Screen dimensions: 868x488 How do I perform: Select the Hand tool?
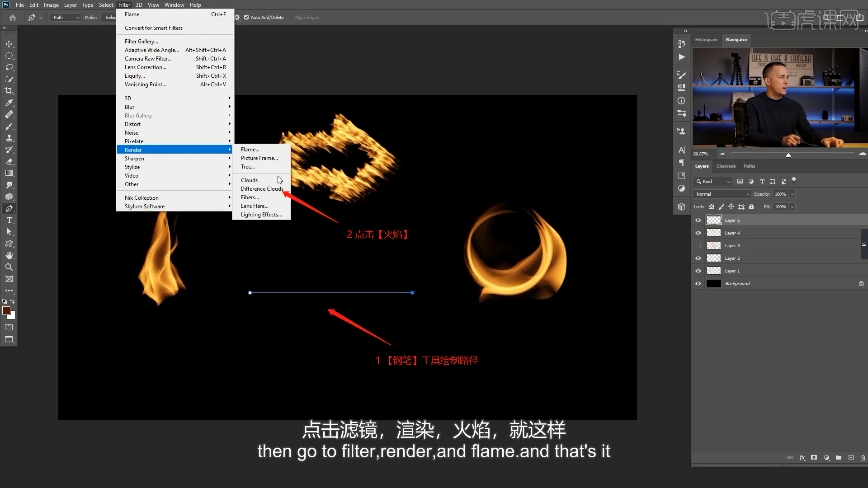pyautogui.click(x=9, y=255)
